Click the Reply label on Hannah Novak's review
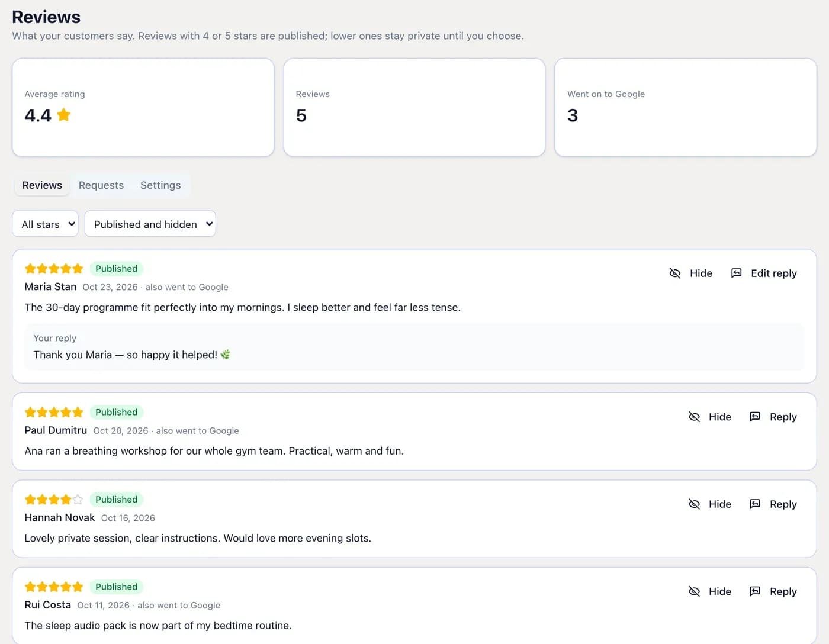Screen dimensions: 829x644 point(783,504)
